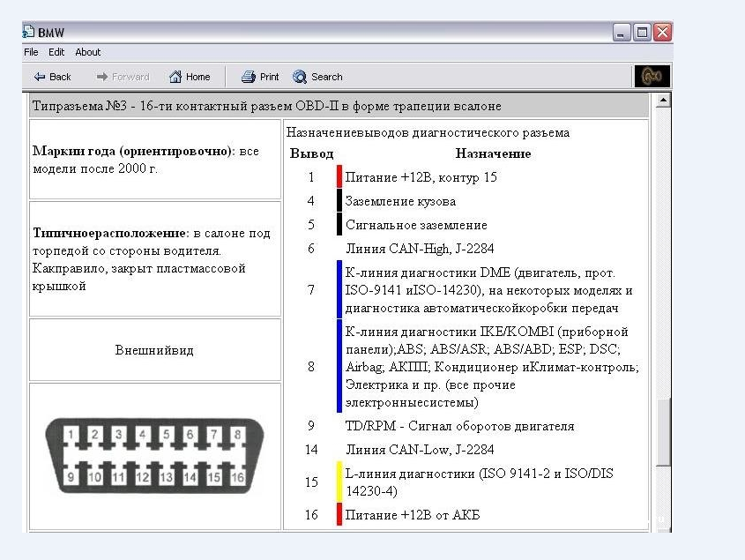Click text 'TD/RPM - Сигнал оборотов двигателя'
Screen dimensions: 745x560
(x=459, y=426)
